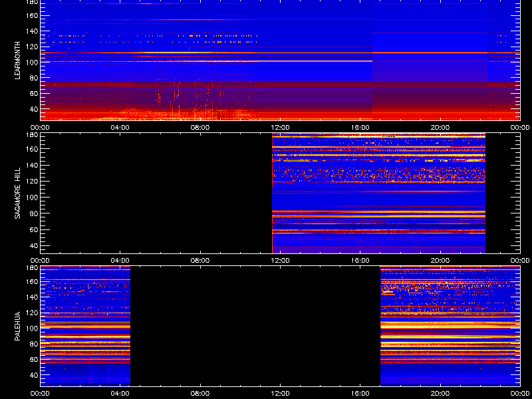Choose the 160 value on Palehua axis

click(x=31, y=281)
